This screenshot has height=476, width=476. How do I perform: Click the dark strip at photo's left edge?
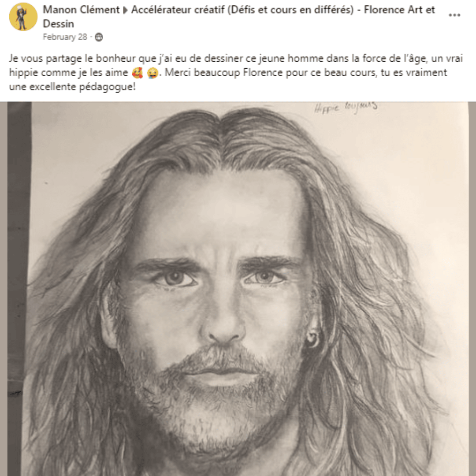pos(19,289)
